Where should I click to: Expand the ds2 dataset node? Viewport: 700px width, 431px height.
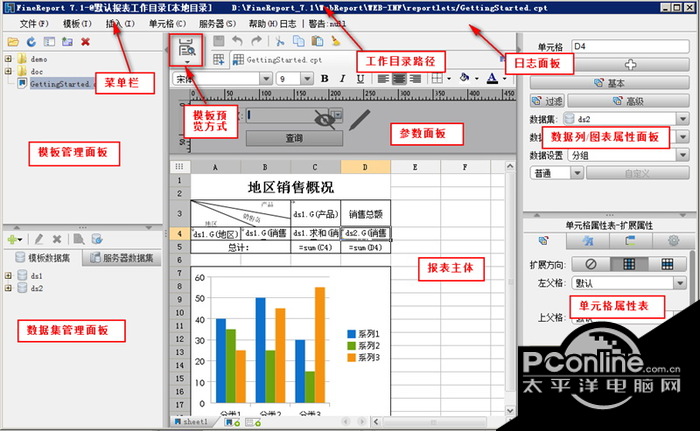tap(8, 288)
